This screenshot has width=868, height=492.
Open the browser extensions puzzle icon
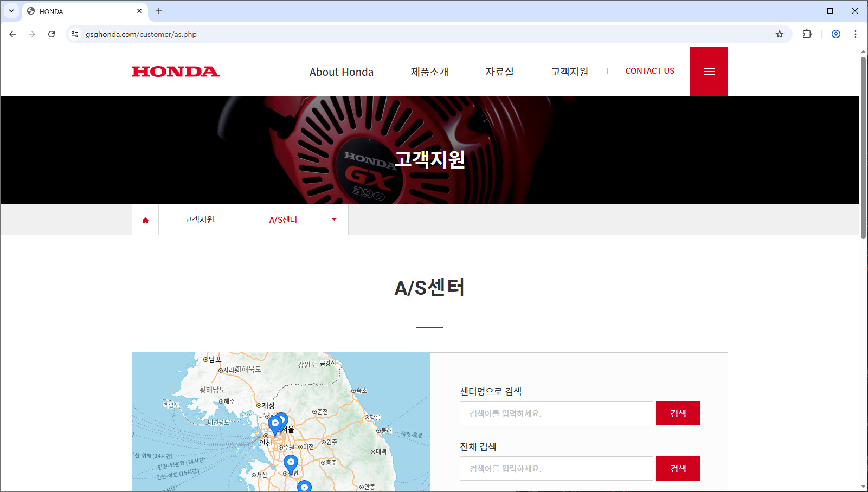point(807,34)
